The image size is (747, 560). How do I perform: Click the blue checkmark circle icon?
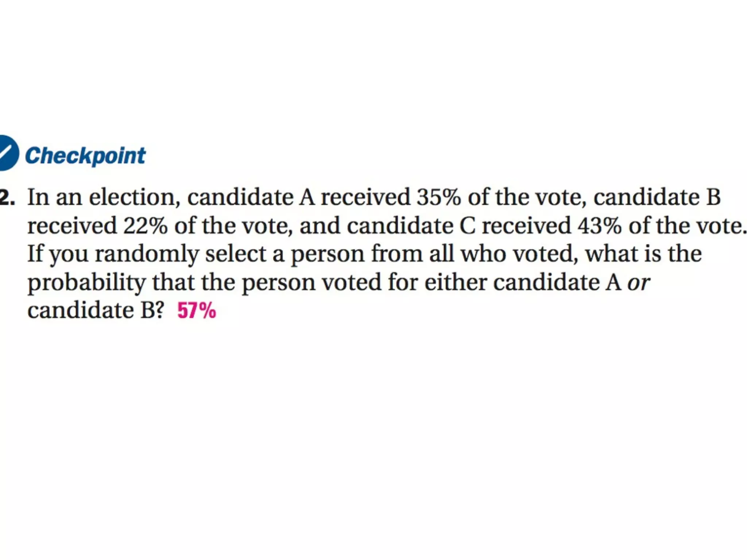(x=8, y=153)
